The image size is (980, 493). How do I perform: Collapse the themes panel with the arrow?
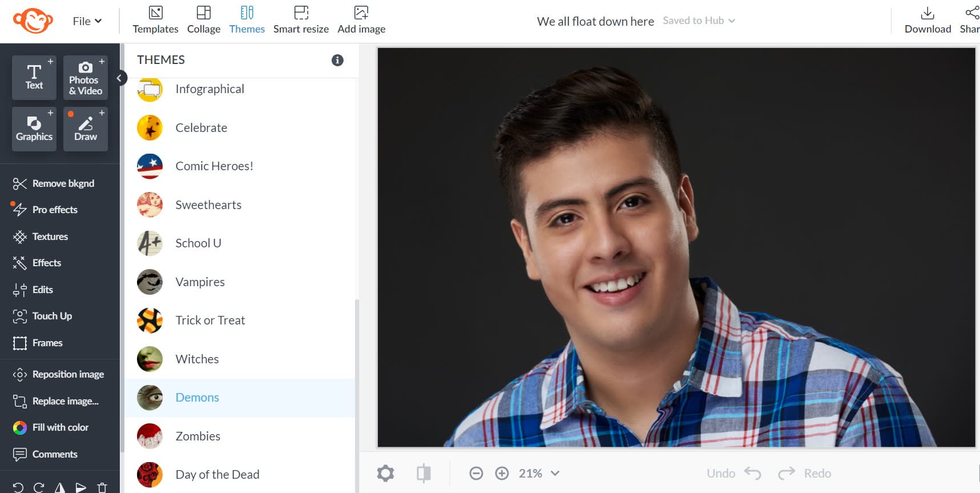pos(119,78)
